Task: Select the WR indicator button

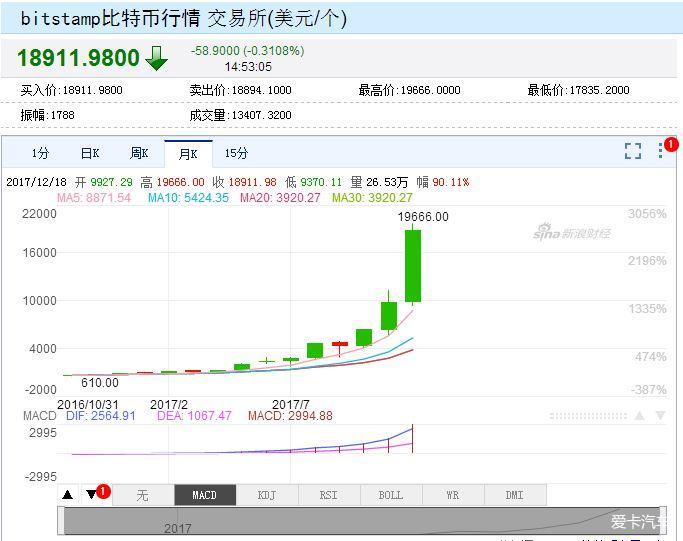Action: coord(453,495)
